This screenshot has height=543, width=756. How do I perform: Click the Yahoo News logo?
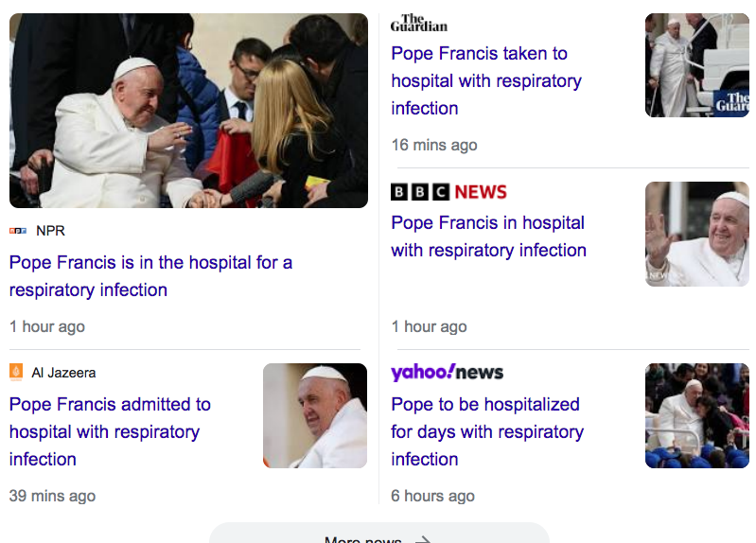pos(447,372)
